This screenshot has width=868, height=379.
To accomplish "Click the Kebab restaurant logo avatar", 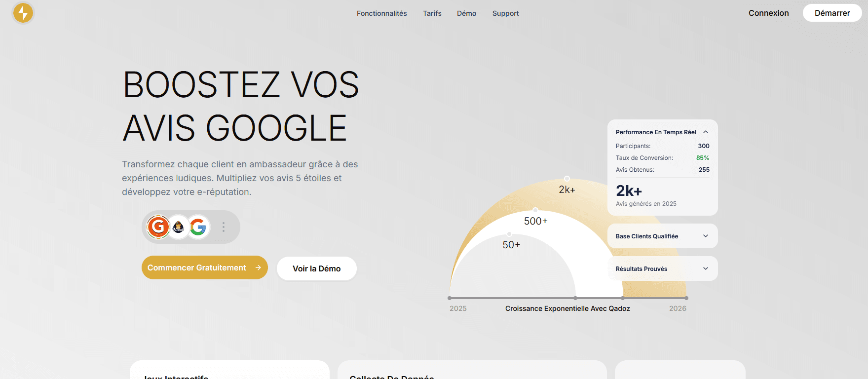I will (178, 227).
